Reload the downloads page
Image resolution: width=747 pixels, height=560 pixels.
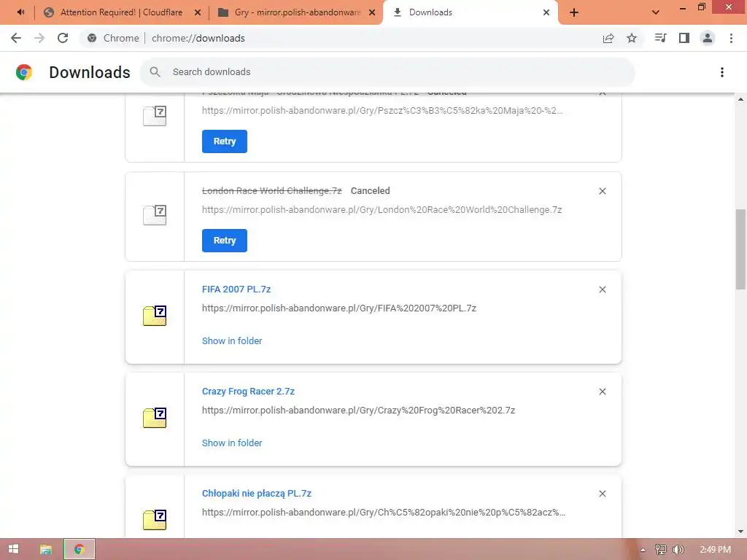click(63, 38)
